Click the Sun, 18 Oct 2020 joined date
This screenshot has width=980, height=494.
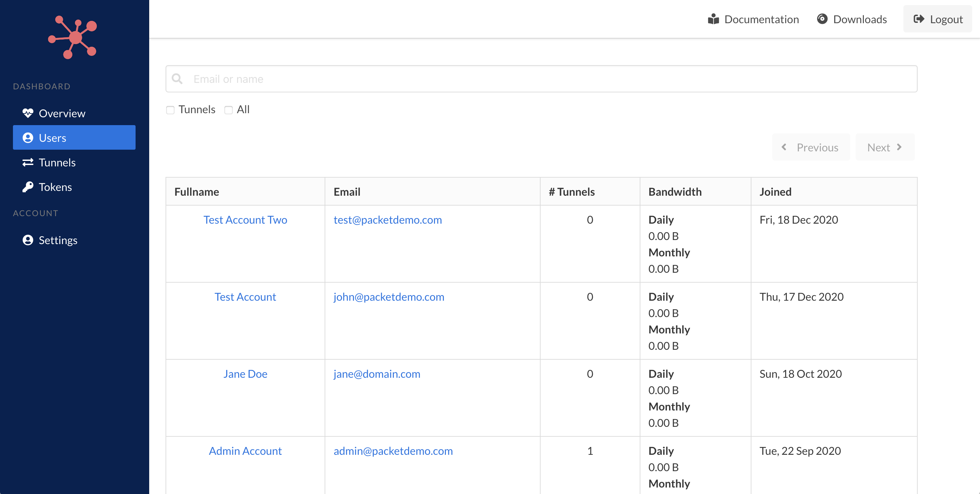(801, 374)
